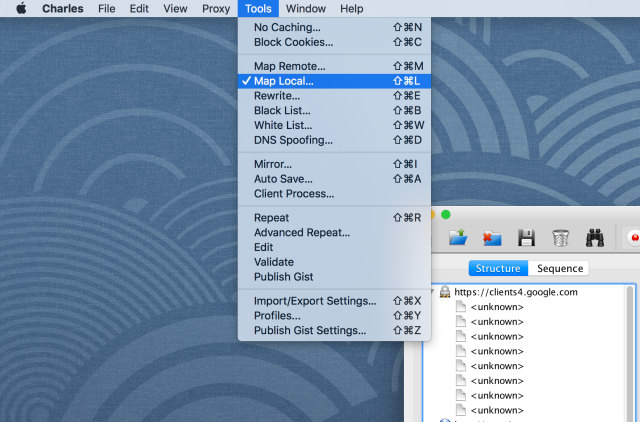Open the File menu
Screen dimensions: 640x422
(x=107, y=9)
